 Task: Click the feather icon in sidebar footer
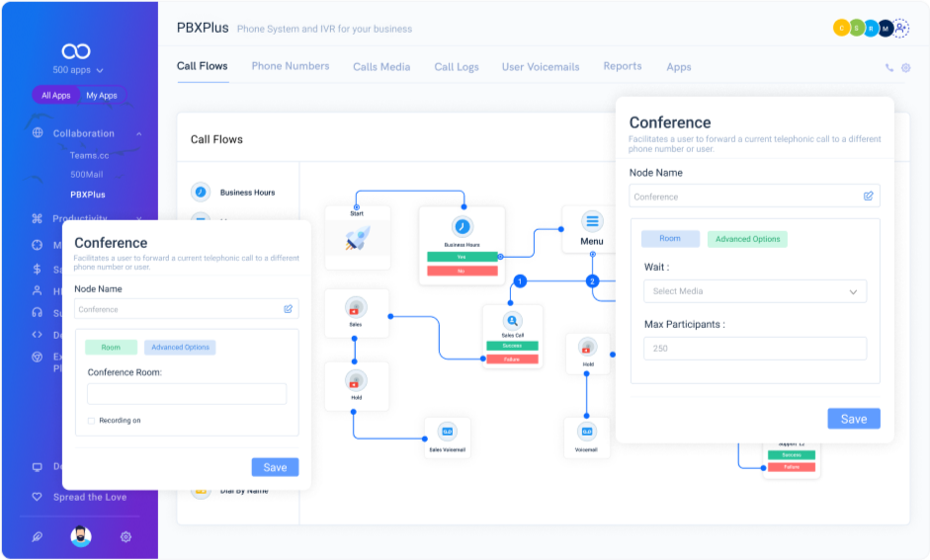(x=38, y=536)
